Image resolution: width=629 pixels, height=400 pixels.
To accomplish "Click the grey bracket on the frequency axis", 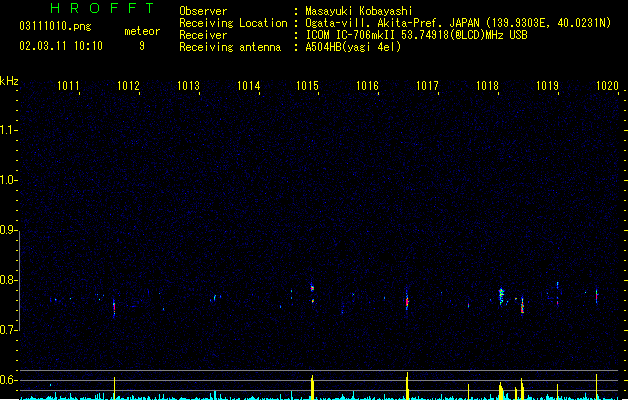I will tap(19, 280).
